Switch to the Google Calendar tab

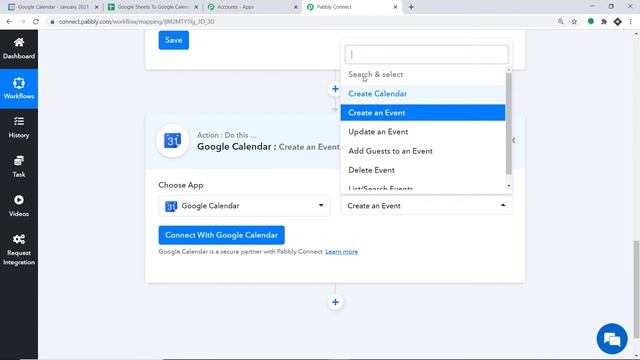[53, 7]
